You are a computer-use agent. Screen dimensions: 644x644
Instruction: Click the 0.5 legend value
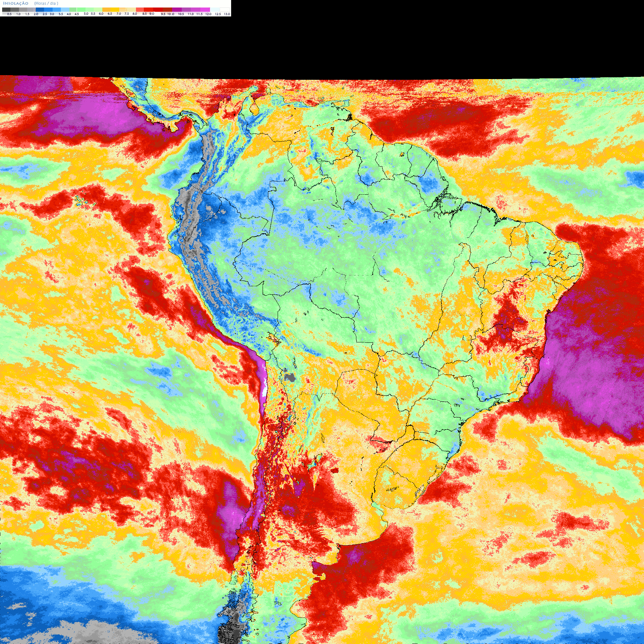pyautogui.click(x=9, y=14)
